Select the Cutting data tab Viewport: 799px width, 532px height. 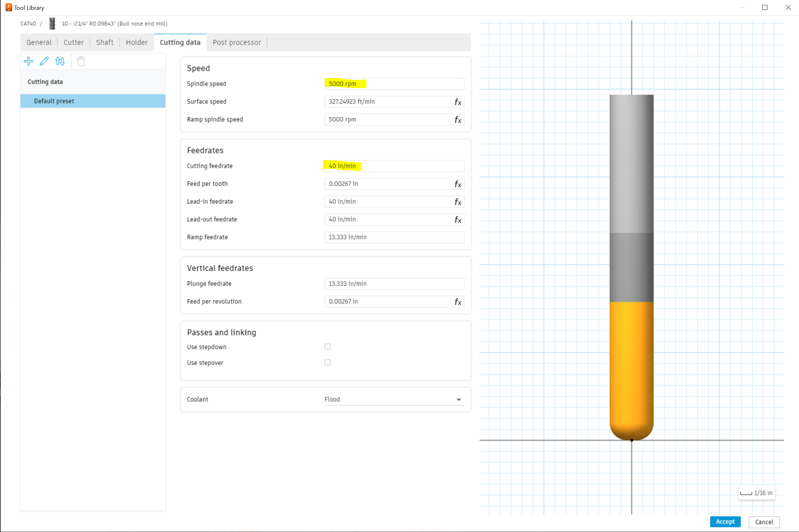click(x=180, y=43)
